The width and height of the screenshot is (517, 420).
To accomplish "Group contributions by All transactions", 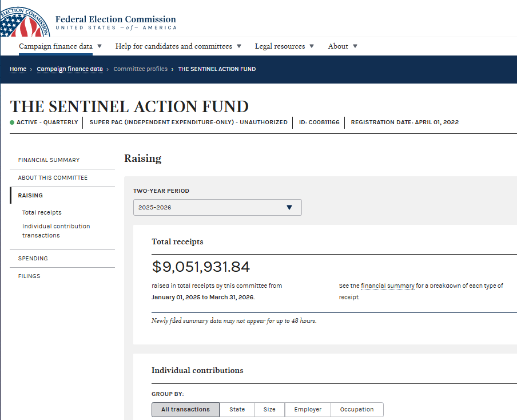I will 185,410.
